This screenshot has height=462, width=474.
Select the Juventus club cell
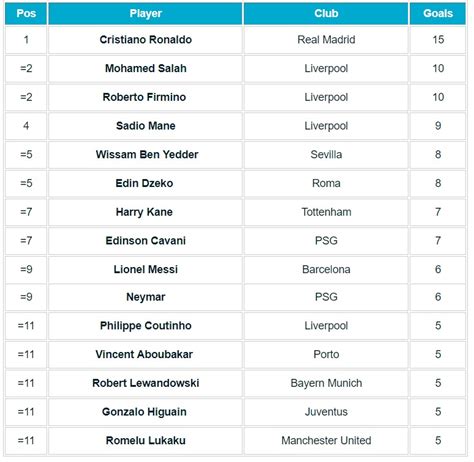326,412
